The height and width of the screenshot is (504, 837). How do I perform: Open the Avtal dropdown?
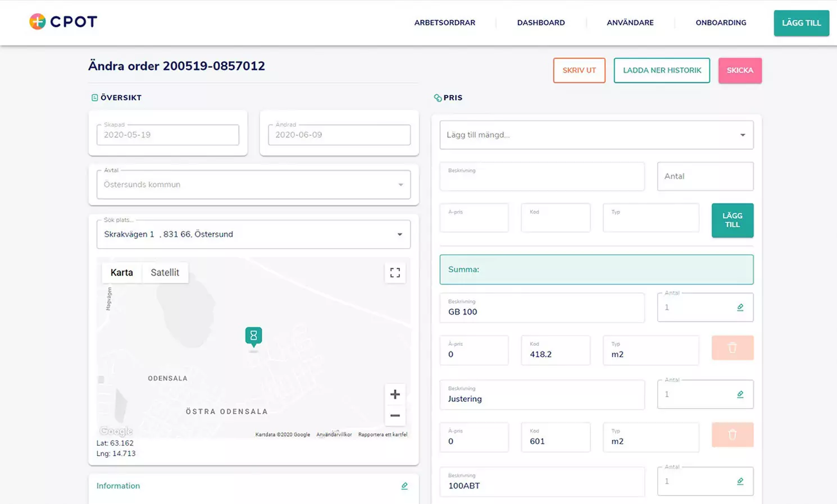400,185
